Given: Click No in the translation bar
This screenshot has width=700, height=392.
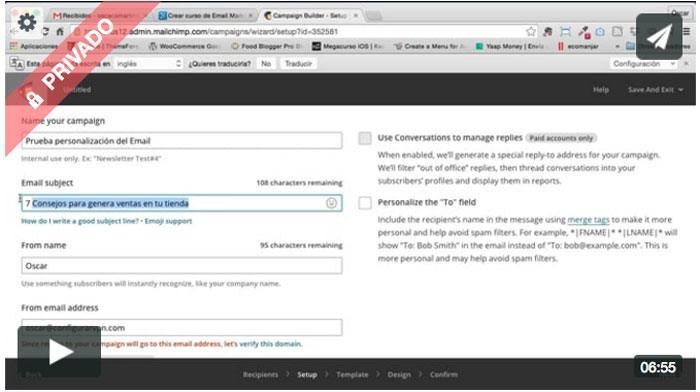Looking at the screenshot, I should tap(266, 64).
